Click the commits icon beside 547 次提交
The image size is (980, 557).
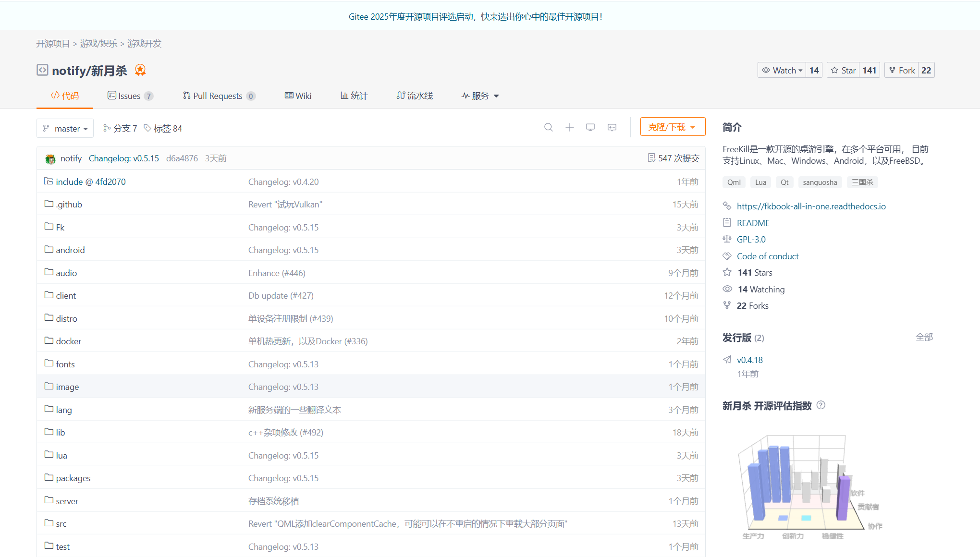[652, 157]
